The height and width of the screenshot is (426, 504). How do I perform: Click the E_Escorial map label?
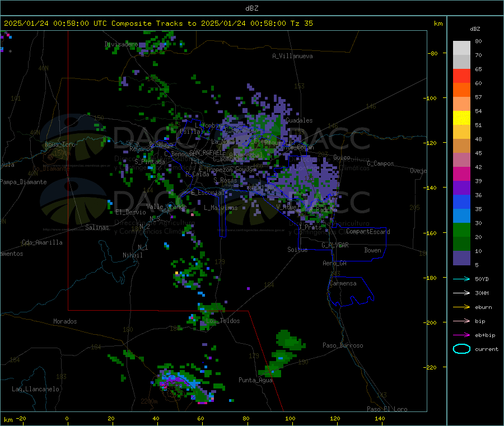(208, 193)
